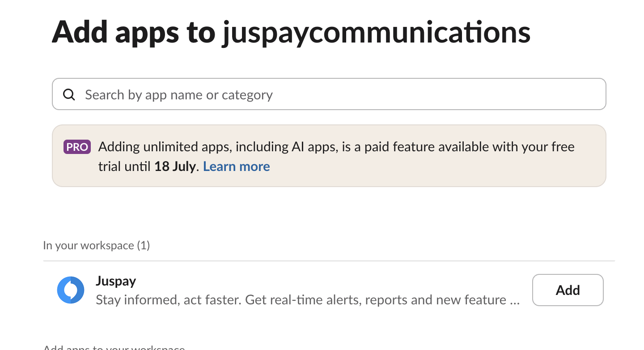Click the In your workspace (1) heading
This screenshot has height=350, width=644.
click(96, 245)
